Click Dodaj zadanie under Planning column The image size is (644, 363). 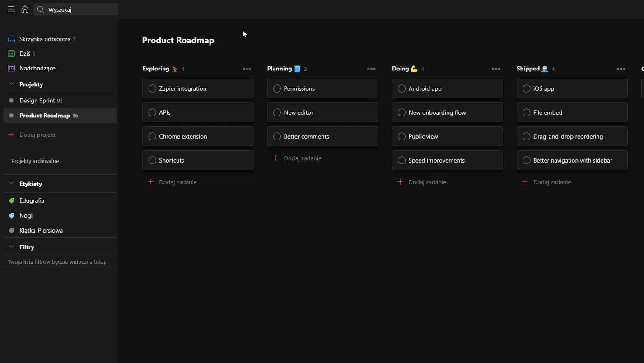click(302, 158)
